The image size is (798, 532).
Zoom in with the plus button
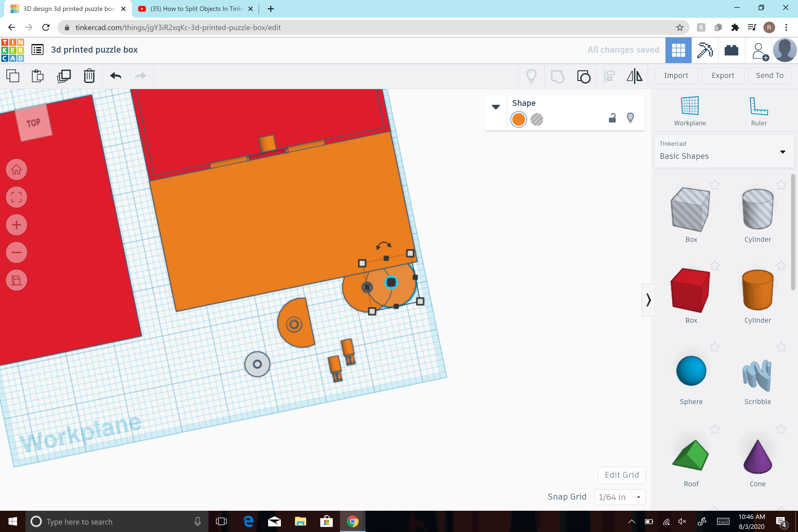point(16,225)
